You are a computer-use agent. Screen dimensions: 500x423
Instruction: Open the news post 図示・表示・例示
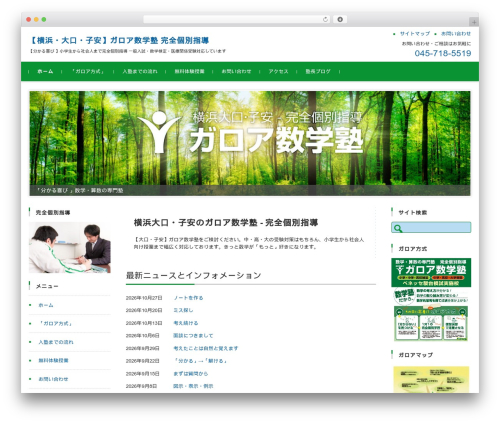193,386
